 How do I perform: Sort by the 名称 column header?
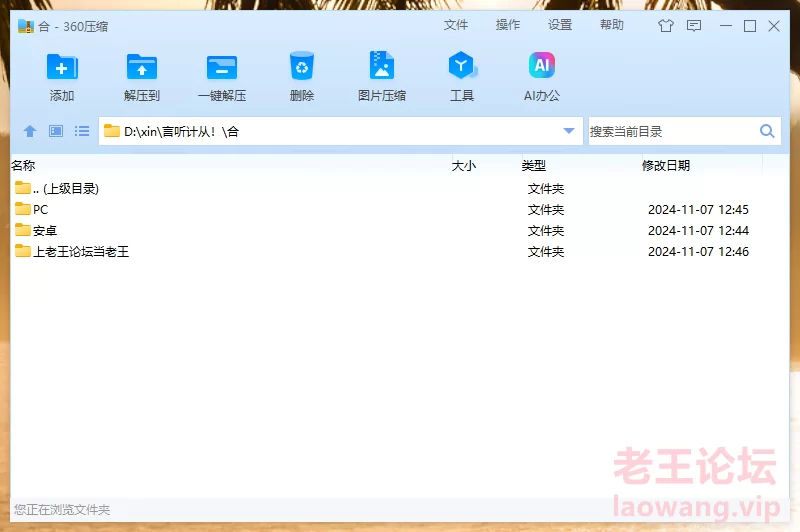pyautogui.click(x=23, y=165)
